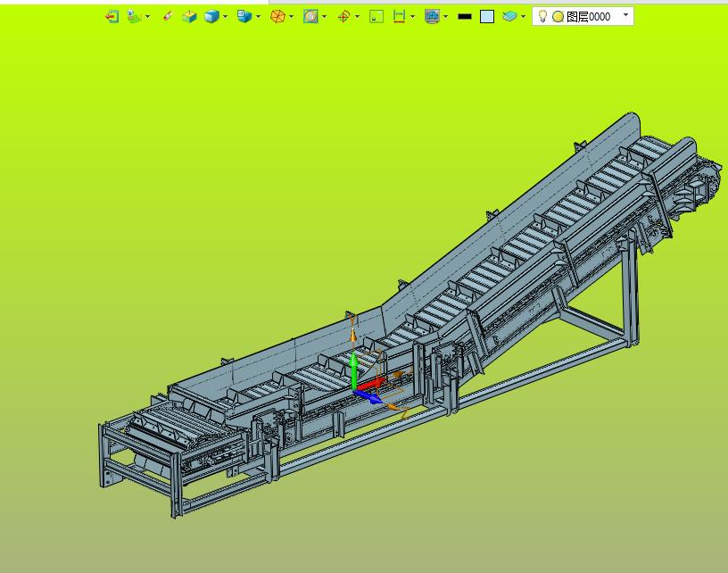This screenshot has height=573, width=728.
Task: Click the red X-axis arrow of triad
Action: point(371,384)
